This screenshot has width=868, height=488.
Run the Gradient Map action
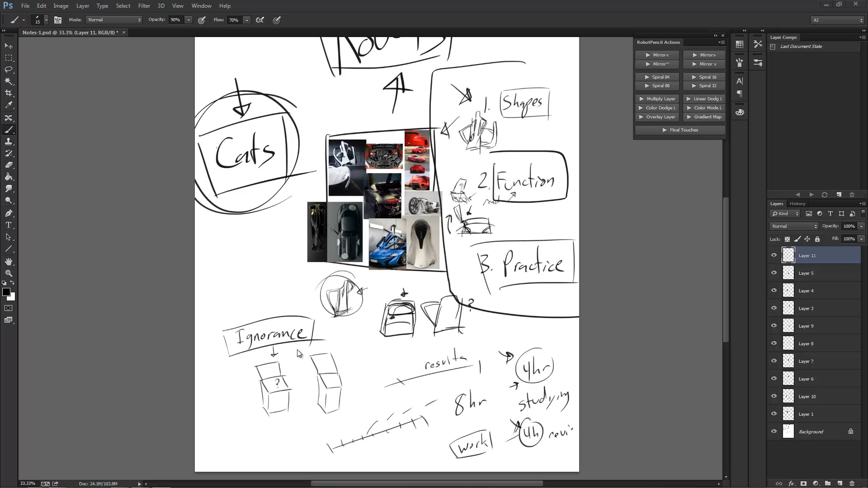[704, 117]
